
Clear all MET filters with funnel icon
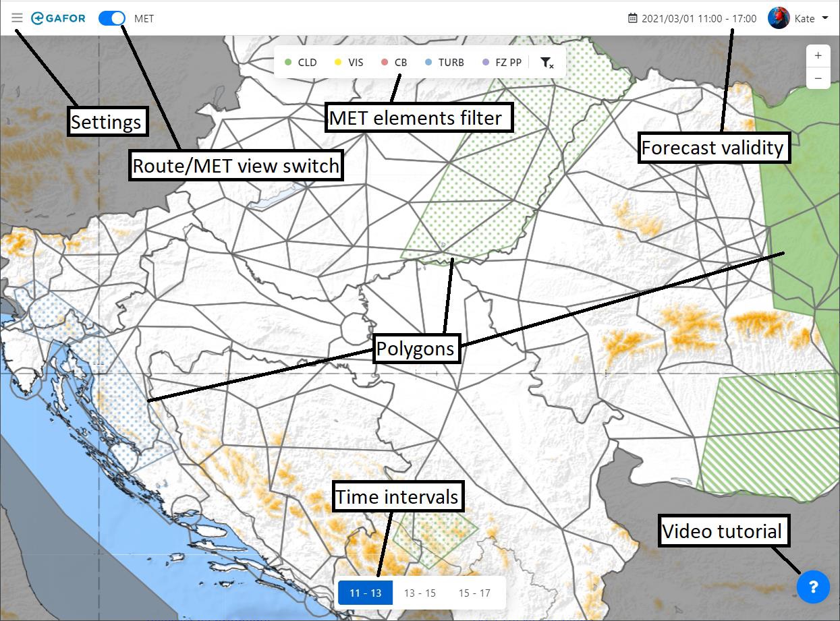point(547,63)
